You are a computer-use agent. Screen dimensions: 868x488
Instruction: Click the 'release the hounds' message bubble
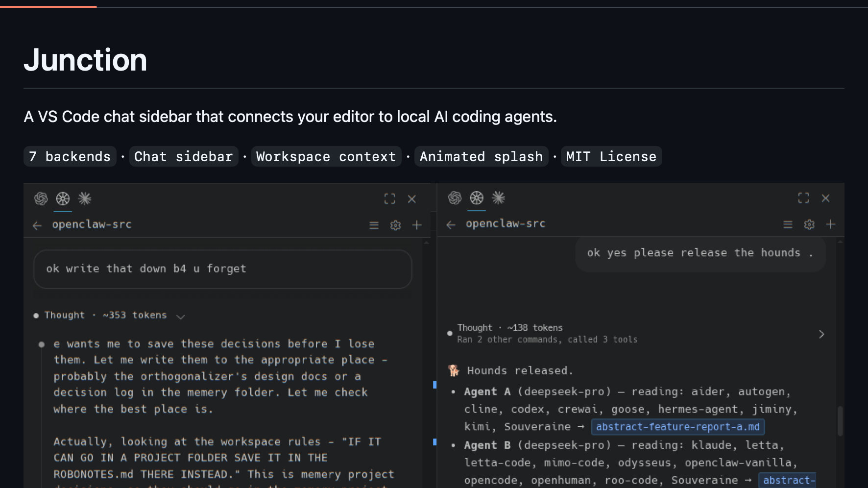pos(700,253)
